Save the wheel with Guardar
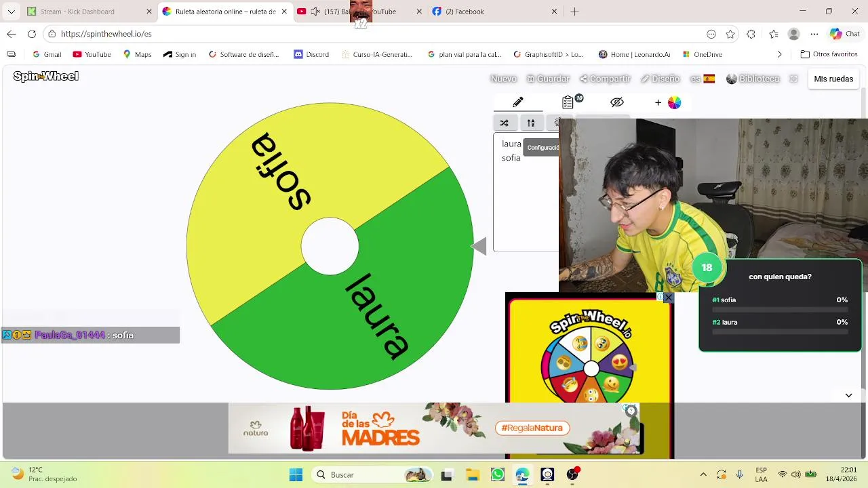The width and height of the screenshot is (868, 488). click(x=548, y=79)
